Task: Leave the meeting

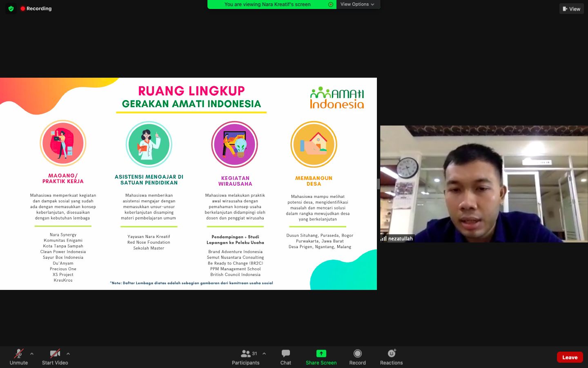Action: click(570, 357)
